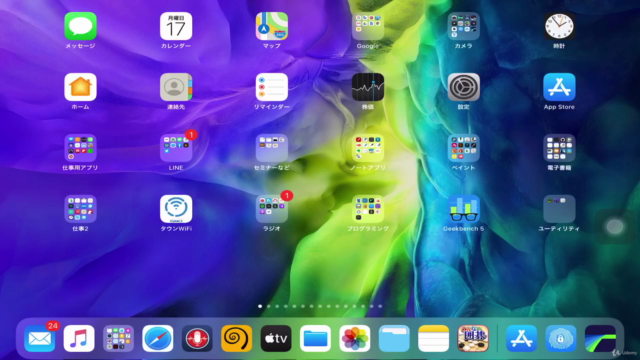640x360 pixels.
Task: Open the カレンダー app showing 17
Action: click(176, 27)
